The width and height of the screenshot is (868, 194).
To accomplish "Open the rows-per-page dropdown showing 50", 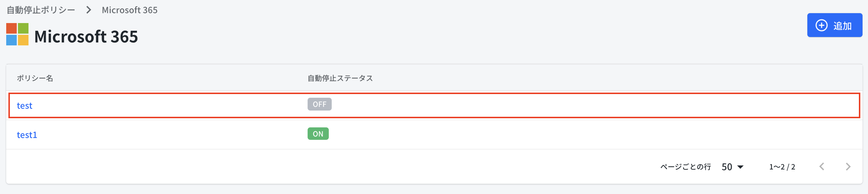I will [732, 167].
